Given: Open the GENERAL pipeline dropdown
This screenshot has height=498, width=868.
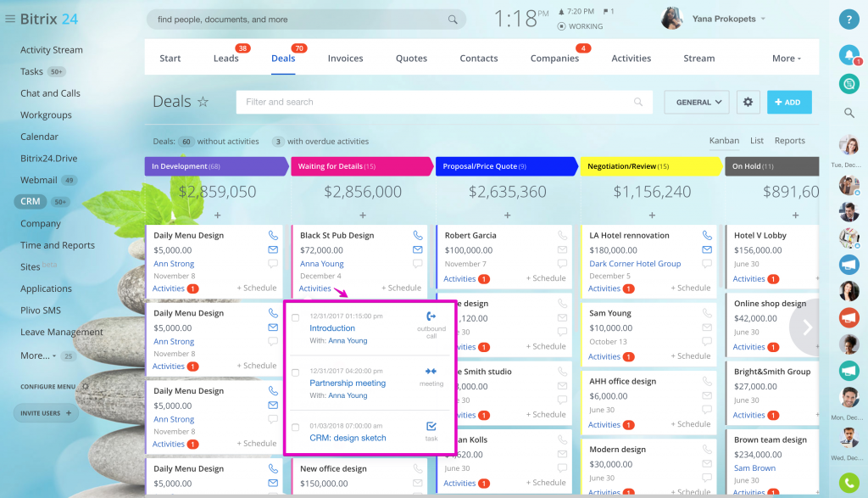Looking at the screenshot, I should click(x=698, y=102).
